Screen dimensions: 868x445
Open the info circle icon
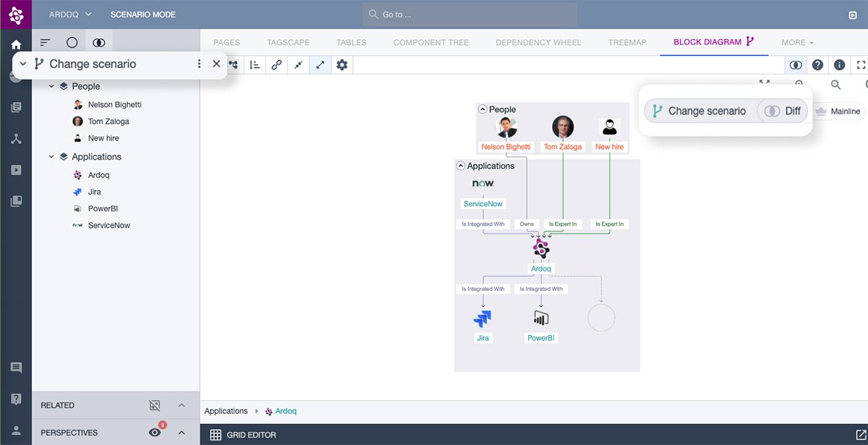(x=839, y=64)
